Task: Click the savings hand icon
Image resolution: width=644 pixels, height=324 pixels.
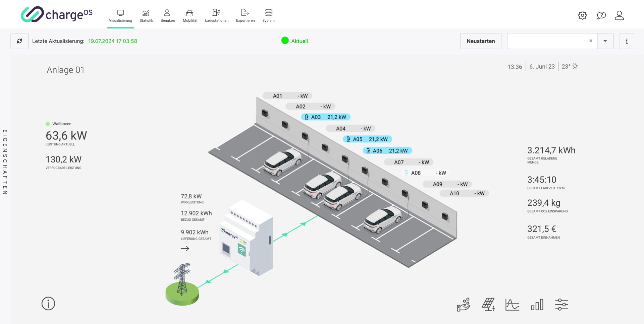Action: [x=464, y=305]
